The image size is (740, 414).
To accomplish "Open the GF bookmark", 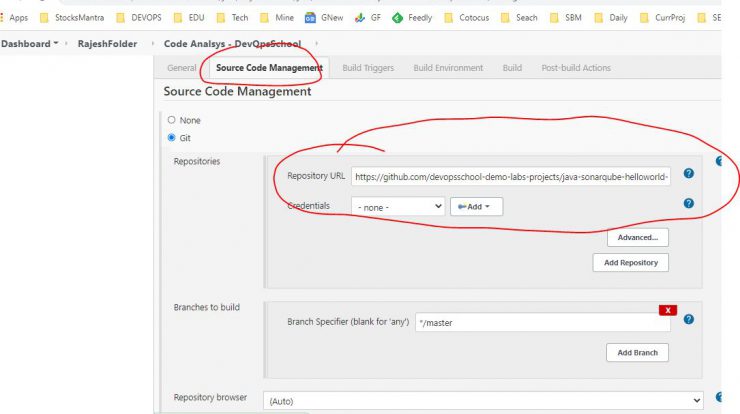I will [x=368, y=18].
